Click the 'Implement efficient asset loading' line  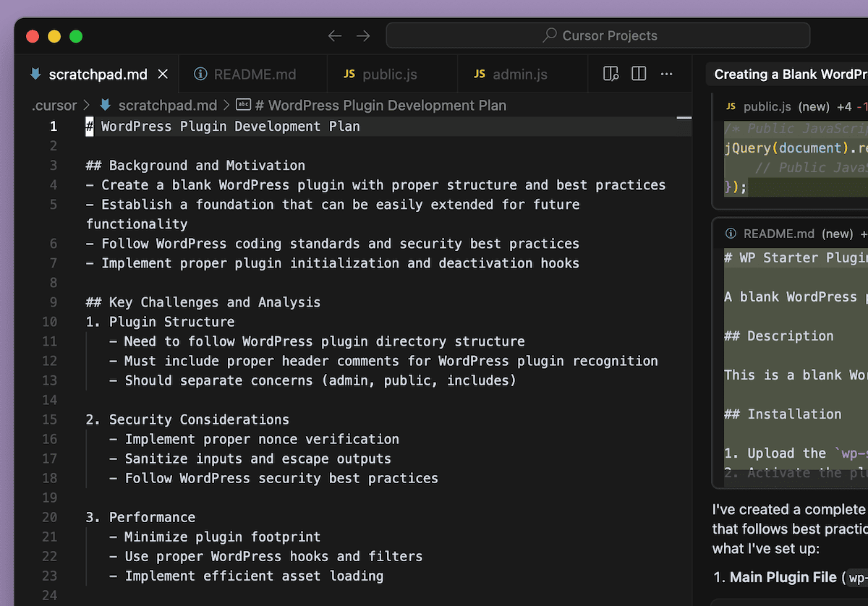pyautogui.click(x=246, y=576)
